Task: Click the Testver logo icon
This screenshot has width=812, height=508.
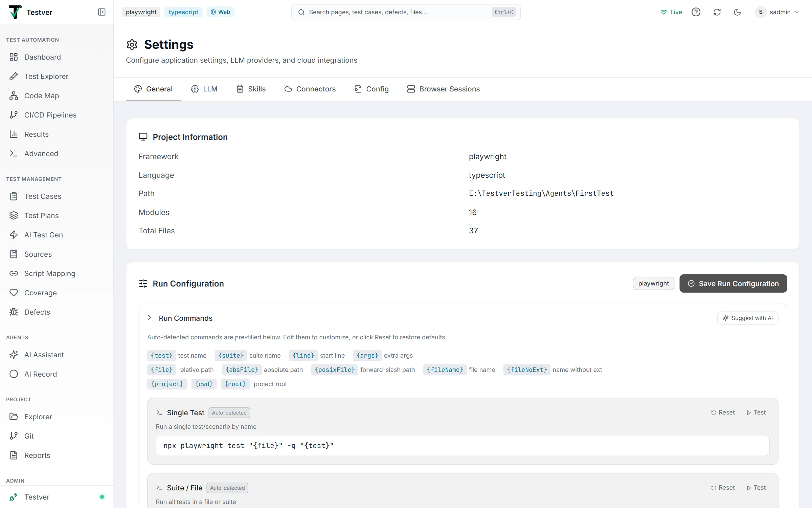Action: coord(15,12)
